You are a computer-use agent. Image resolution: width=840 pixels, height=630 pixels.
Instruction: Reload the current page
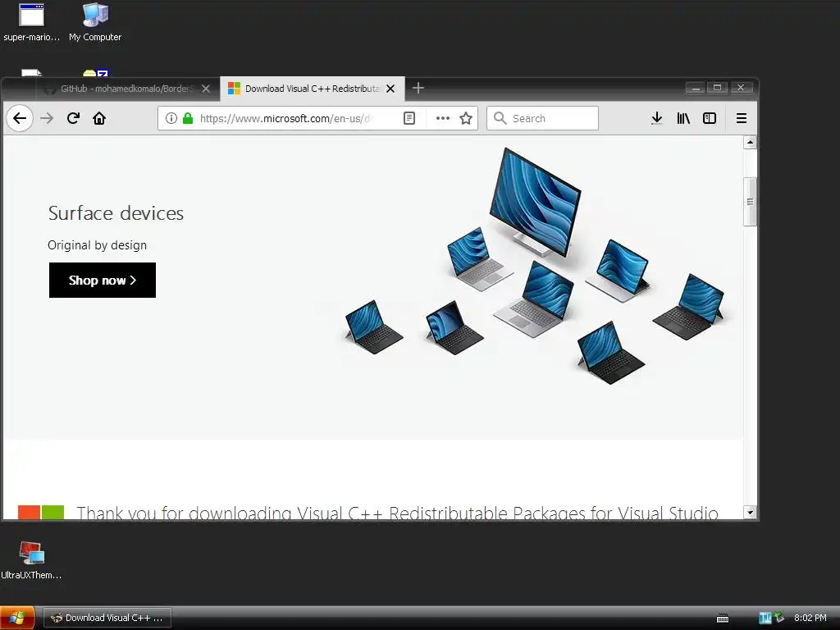[x=73, y=118]
